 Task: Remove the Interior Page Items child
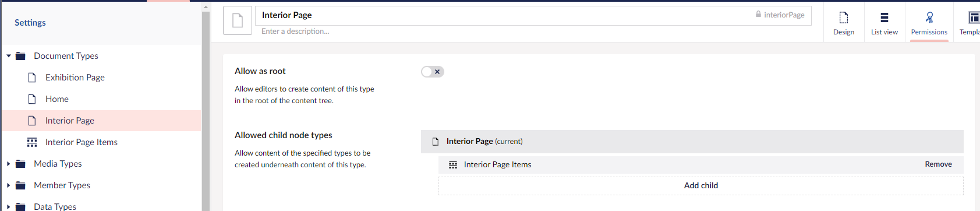pos(938,164)
